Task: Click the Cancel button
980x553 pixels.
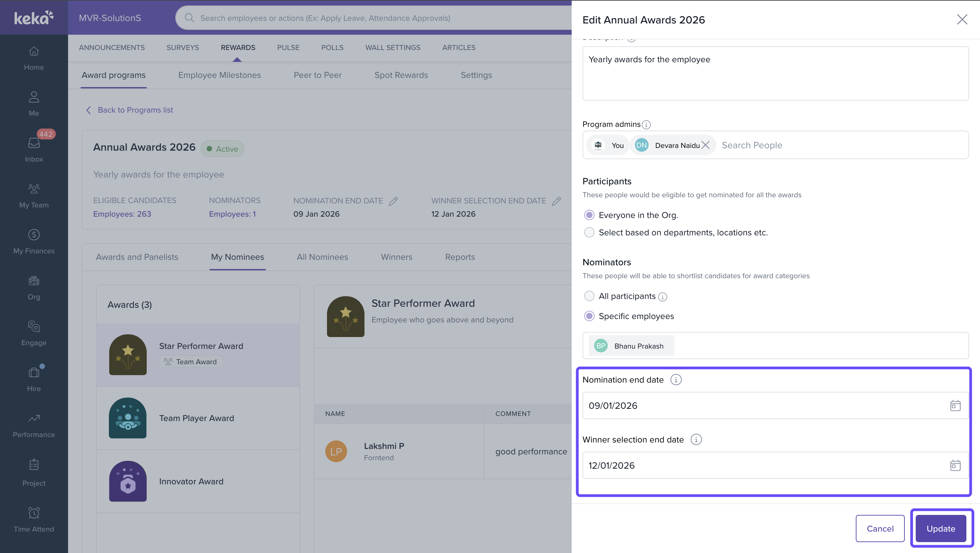Action: tap(880, 528)
